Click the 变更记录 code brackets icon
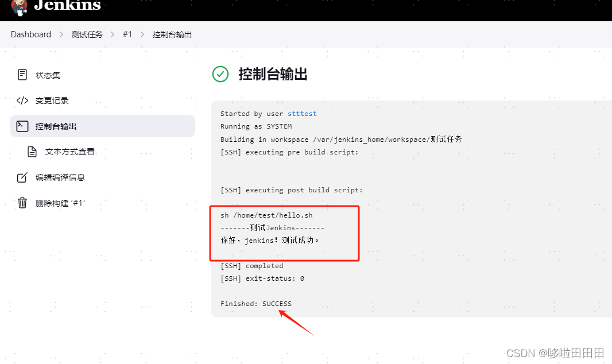Screen dimensions: 612x364 pos(22,100)
